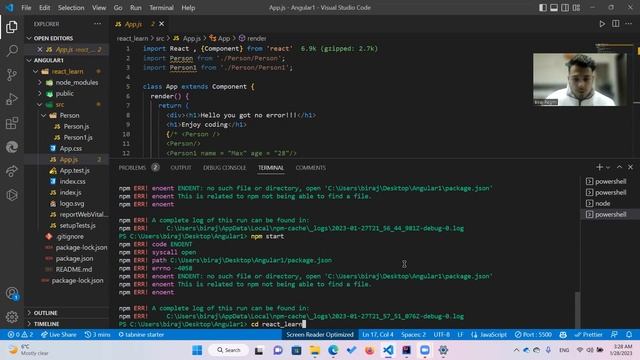Open the Live Share view in activity bar
The width and height of the screenshot is (640, 360).
tap(12, 171)
